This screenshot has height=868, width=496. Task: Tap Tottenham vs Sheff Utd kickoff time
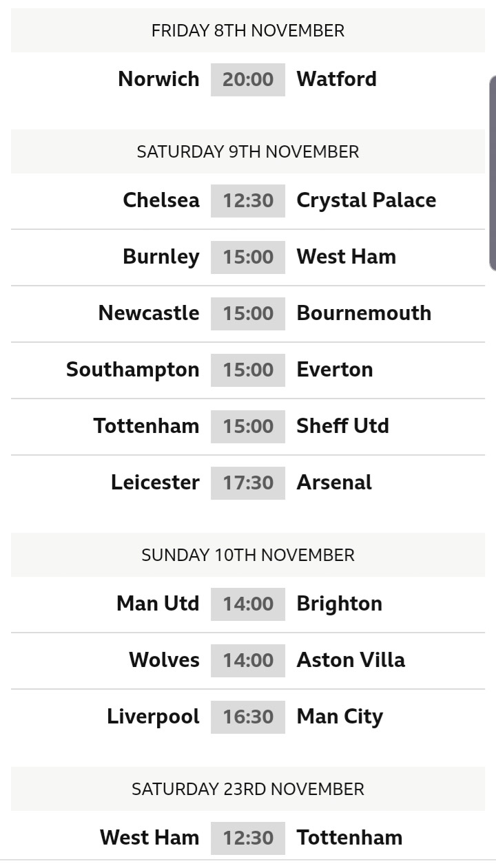[248, 426]
